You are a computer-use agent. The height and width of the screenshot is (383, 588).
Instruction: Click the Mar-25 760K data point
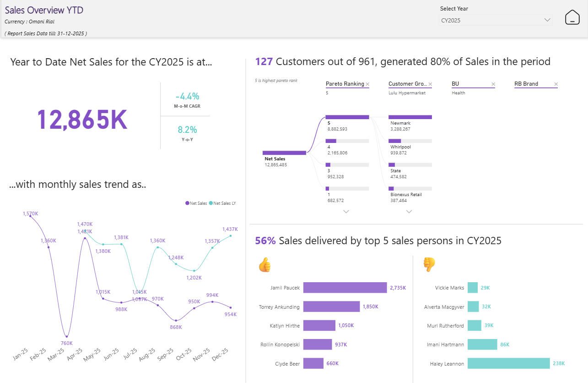(67, 337)
